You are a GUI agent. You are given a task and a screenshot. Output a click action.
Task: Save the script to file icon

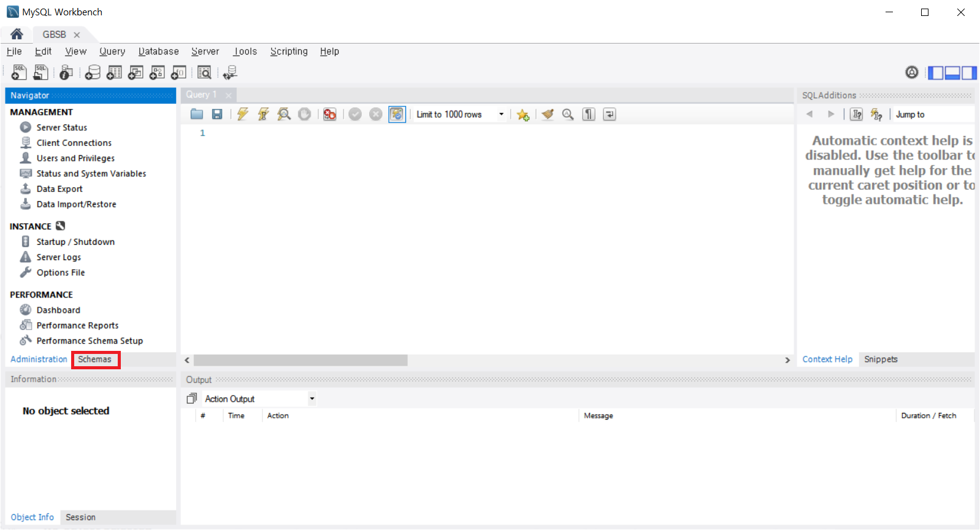(217, 114)
